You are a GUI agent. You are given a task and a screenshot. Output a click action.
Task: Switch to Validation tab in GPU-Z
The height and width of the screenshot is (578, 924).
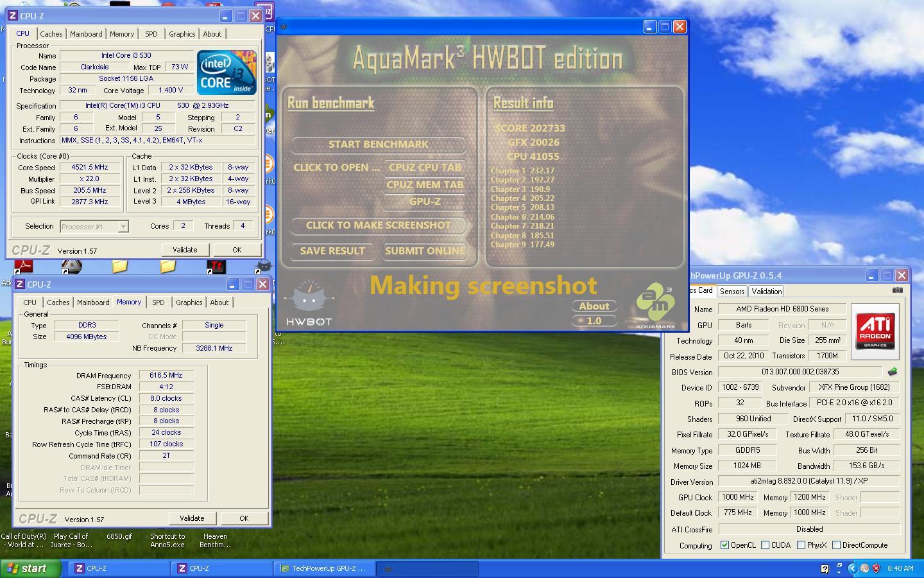[x=766, y=291]
